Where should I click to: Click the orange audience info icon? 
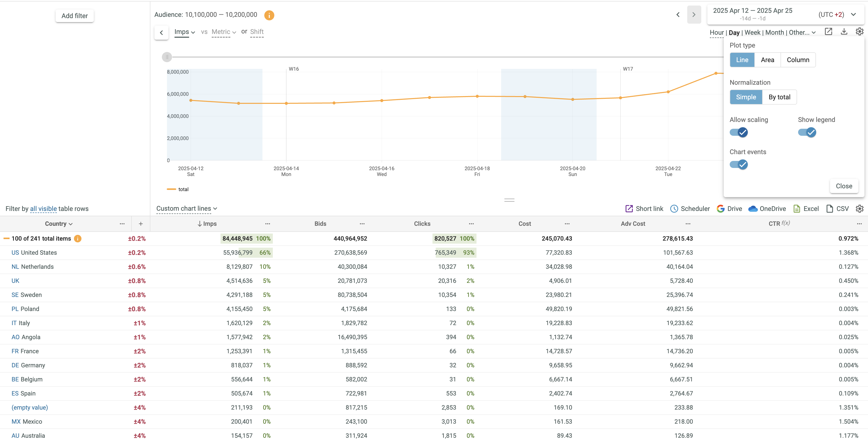tap(269, 15)
